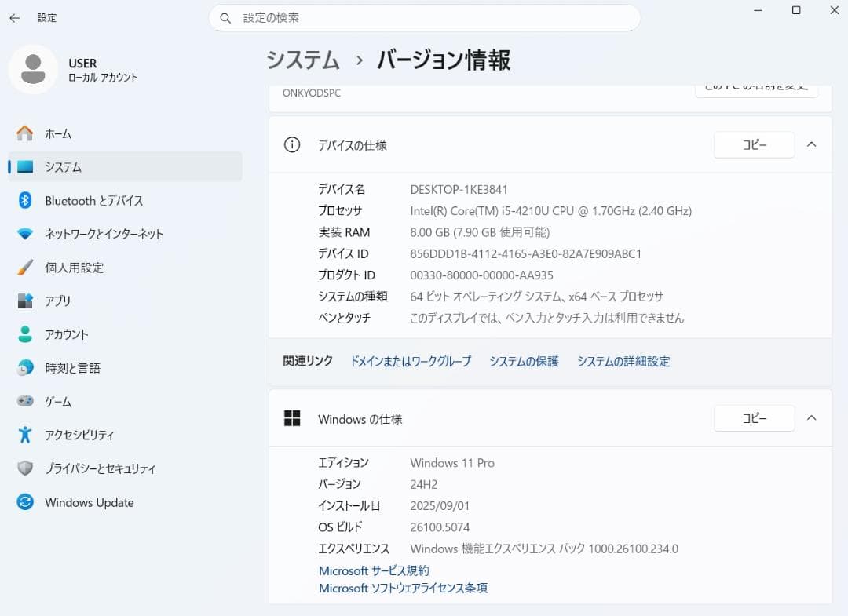Screen dimensions: 848x616
Task: Select Bluetooth とデバイス in the sidebar
Action: coord(96,200)
